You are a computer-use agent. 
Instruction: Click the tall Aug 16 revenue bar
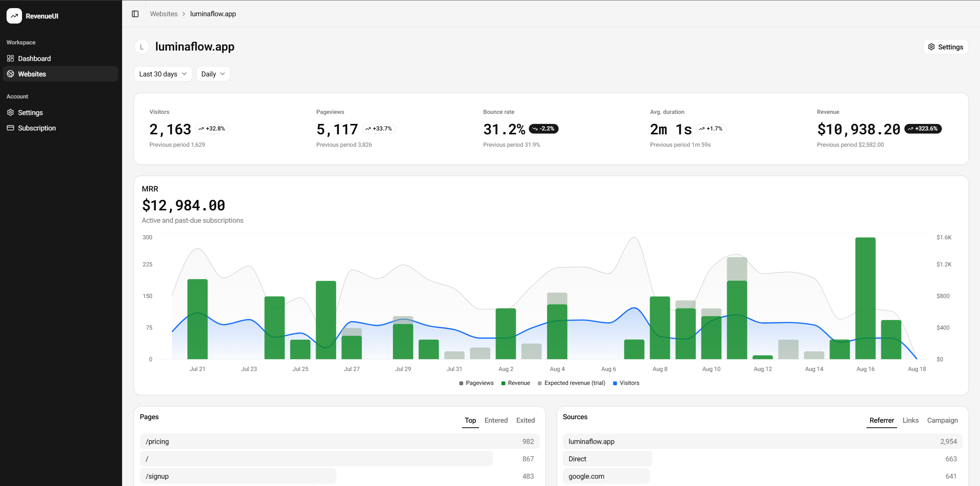click(x=865, y=298)
